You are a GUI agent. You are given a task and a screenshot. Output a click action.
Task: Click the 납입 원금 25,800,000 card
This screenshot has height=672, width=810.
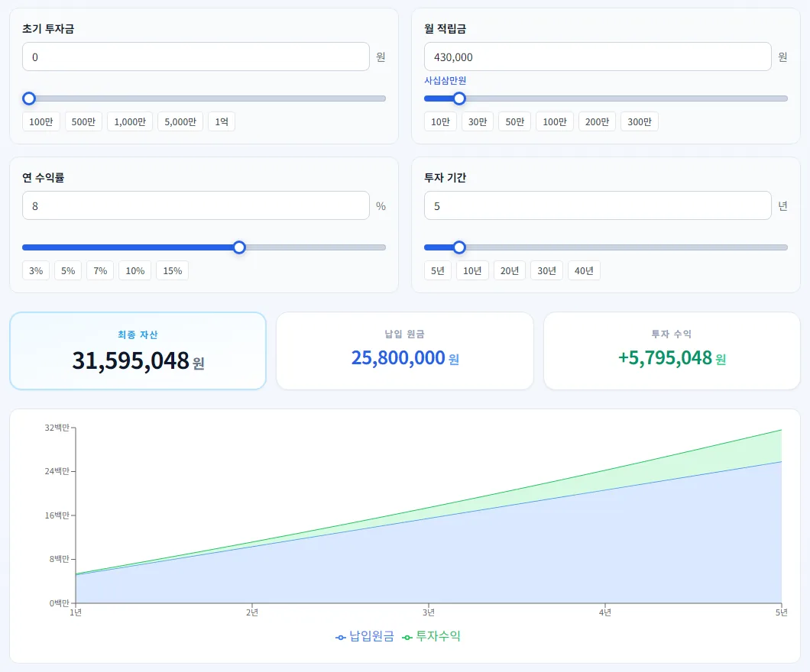(x=405, y=351)
